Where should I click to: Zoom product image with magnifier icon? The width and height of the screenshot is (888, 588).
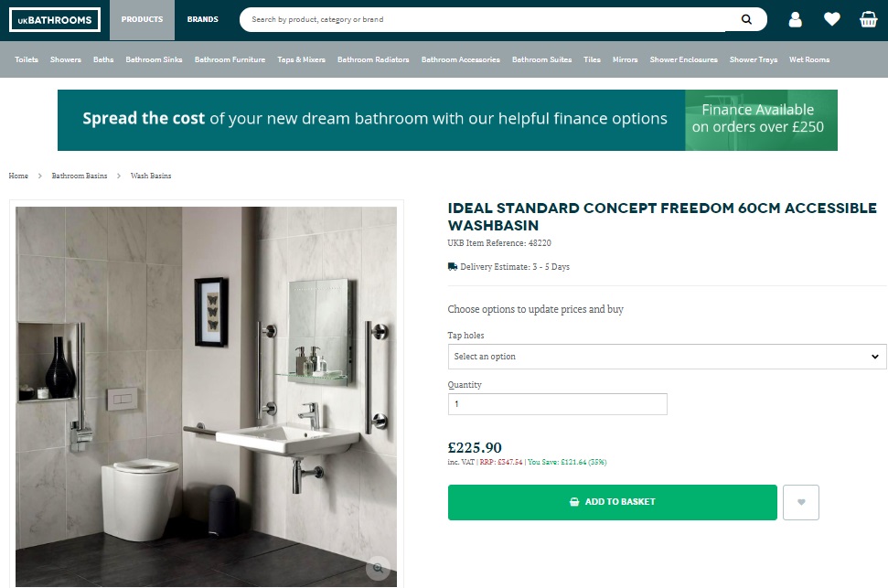click(378, 568)
